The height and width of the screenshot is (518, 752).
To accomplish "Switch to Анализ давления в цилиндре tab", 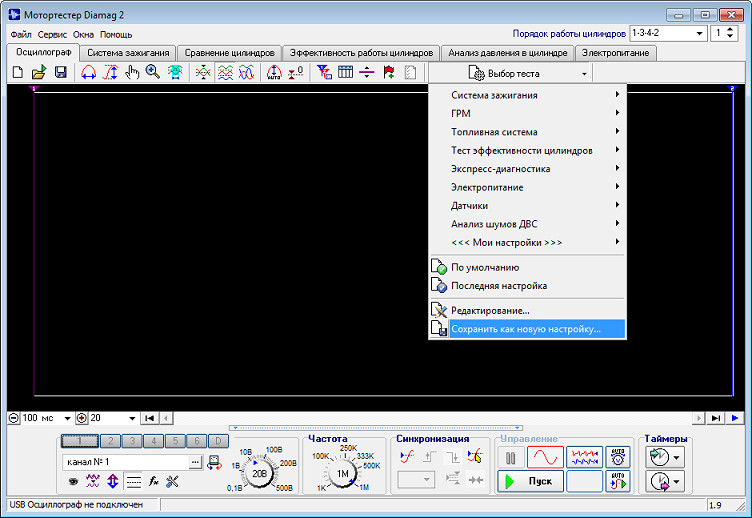I will [507, 53].
